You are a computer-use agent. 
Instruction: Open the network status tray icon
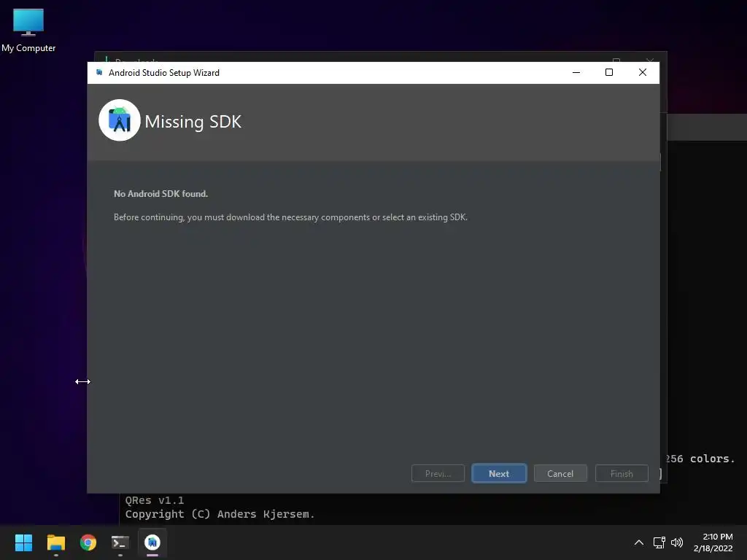point(659,542)
